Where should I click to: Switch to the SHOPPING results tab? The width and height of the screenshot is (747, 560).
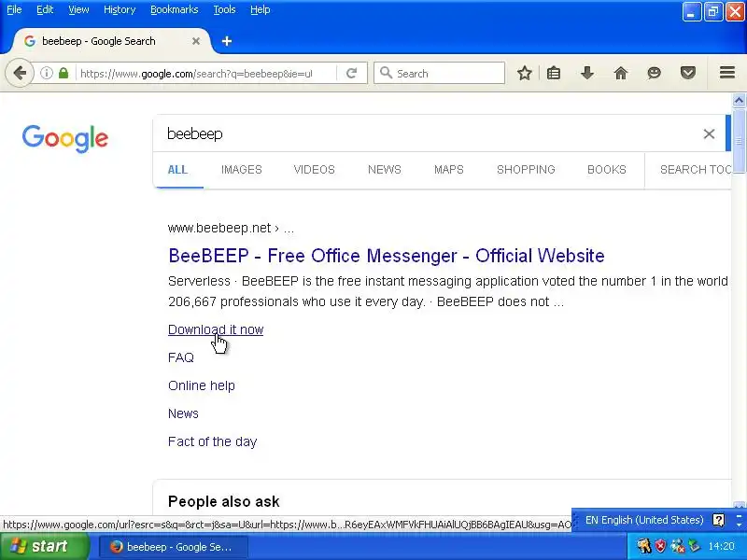526,170
